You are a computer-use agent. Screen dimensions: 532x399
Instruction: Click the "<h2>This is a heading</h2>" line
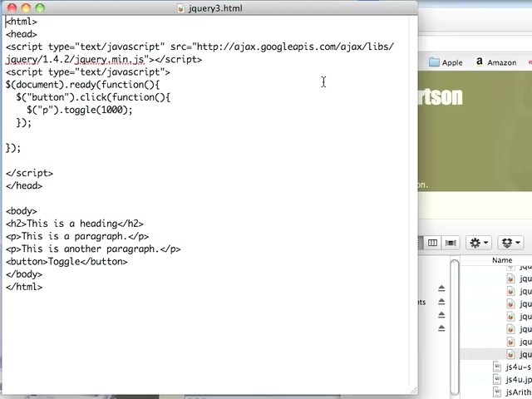pyautogui.click(x=75, y=224)
